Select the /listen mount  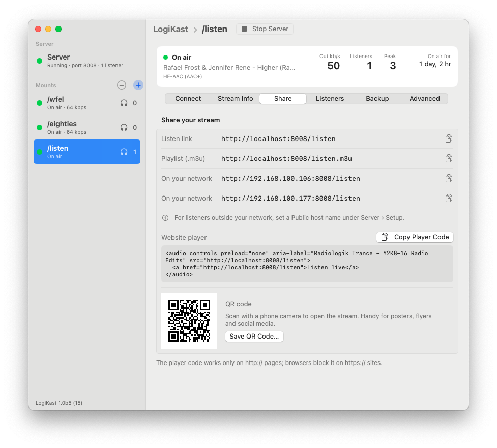87,152
